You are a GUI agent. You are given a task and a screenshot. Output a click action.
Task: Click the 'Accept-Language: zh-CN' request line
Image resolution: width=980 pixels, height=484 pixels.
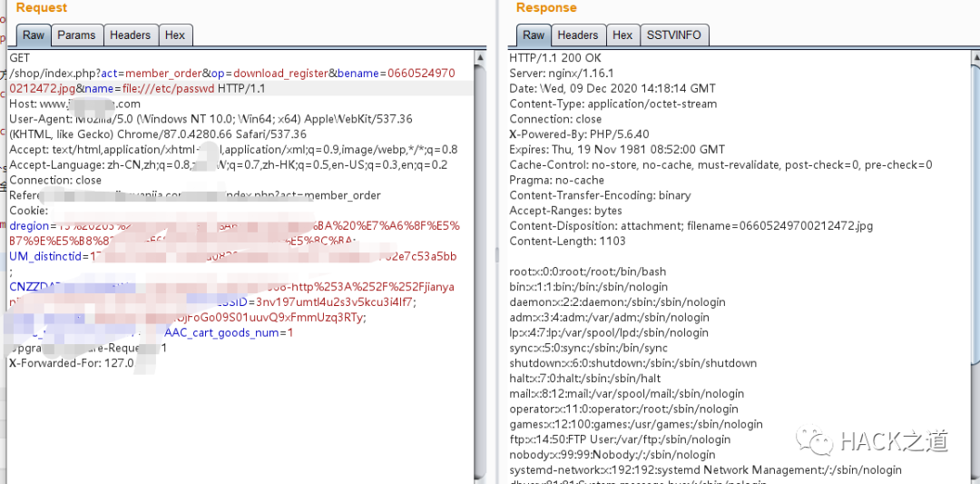pyautogui.click(x=228, y=165)
